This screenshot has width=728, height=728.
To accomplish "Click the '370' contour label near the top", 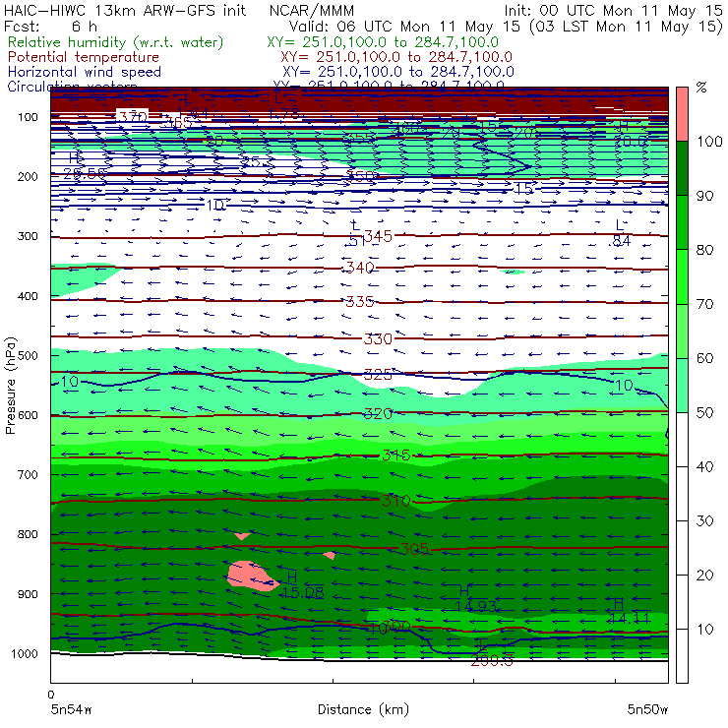I will [133, 116].
